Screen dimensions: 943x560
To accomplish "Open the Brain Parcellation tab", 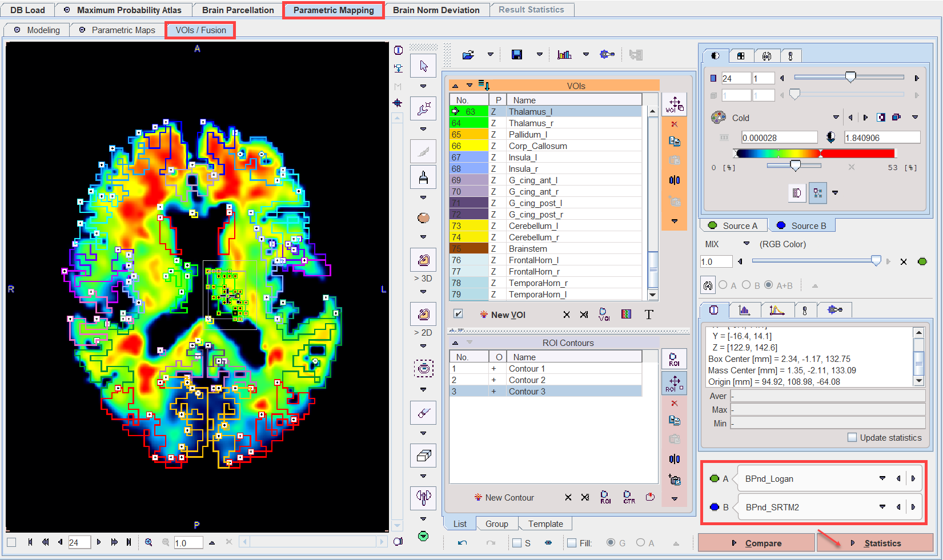I will [238, 10].
